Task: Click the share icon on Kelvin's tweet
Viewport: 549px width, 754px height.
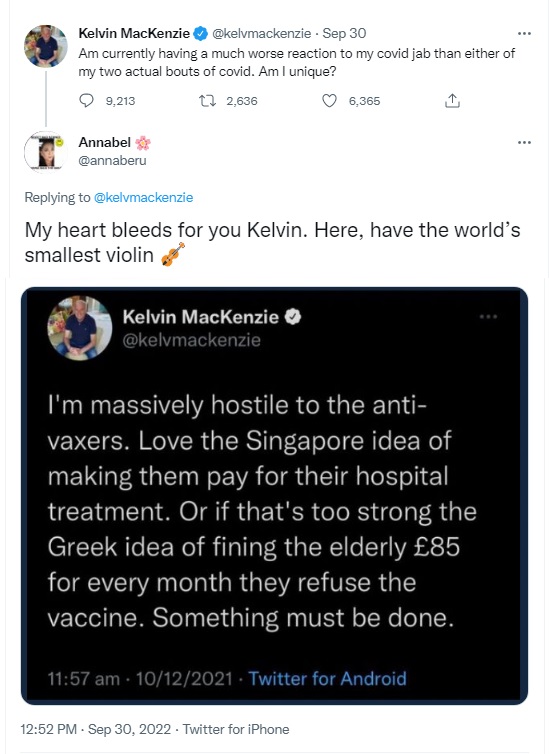Action: tap(452, 101)
